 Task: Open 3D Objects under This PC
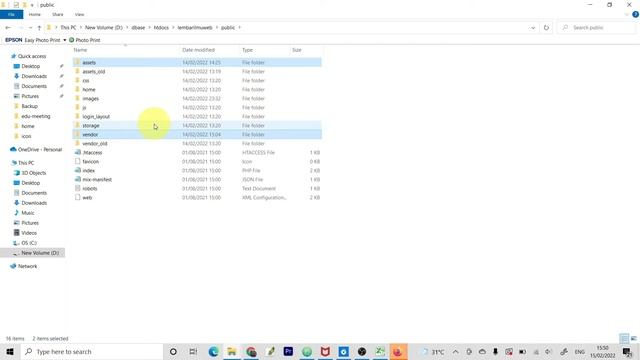tap(33, 173)
